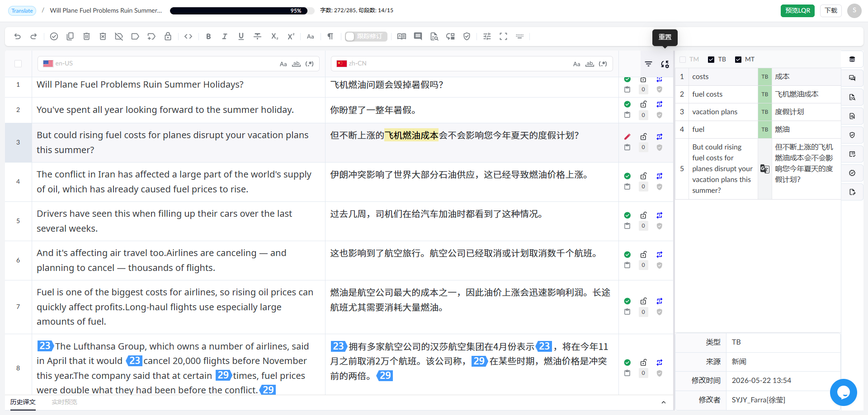Toggle regex option in zh-CN search
Image resolution: width=868 pixels, height=415 pixels.
pos(603,64)
